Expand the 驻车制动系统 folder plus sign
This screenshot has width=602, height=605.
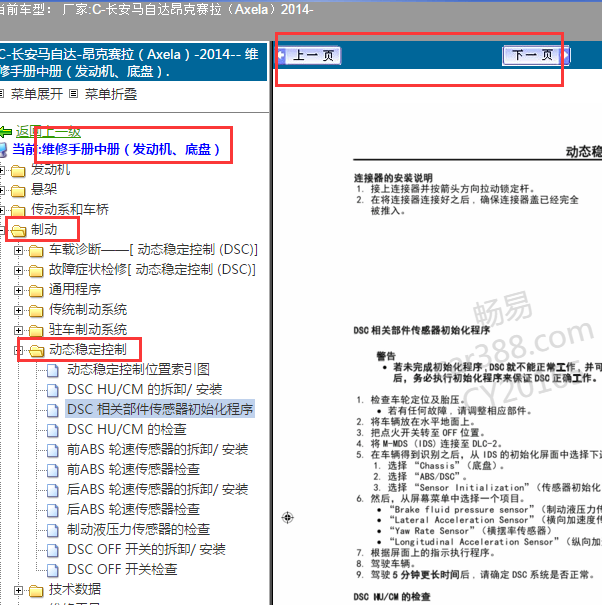tap(18, 330)
